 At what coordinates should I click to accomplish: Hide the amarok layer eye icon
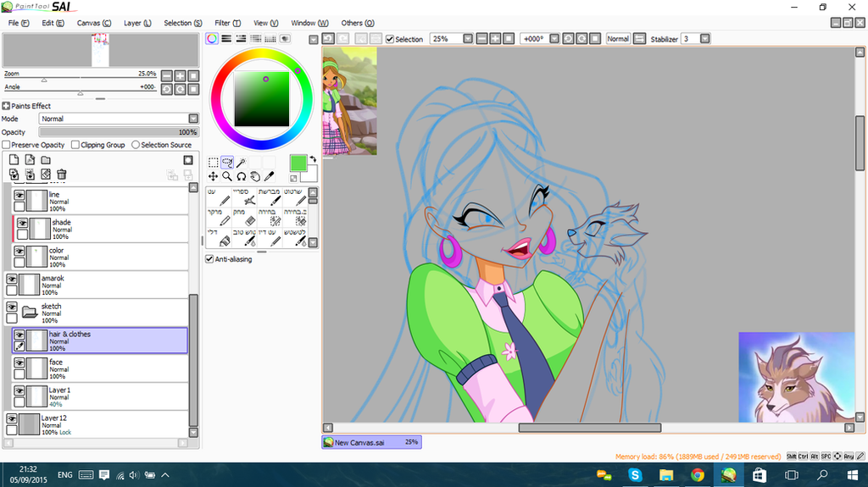coord(12,279)
